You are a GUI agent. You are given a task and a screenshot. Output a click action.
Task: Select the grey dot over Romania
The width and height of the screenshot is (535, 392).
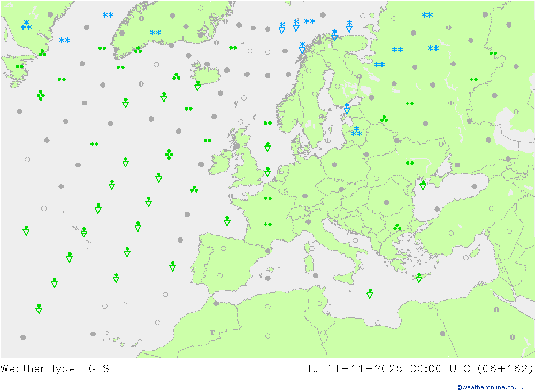pos(387,202)
